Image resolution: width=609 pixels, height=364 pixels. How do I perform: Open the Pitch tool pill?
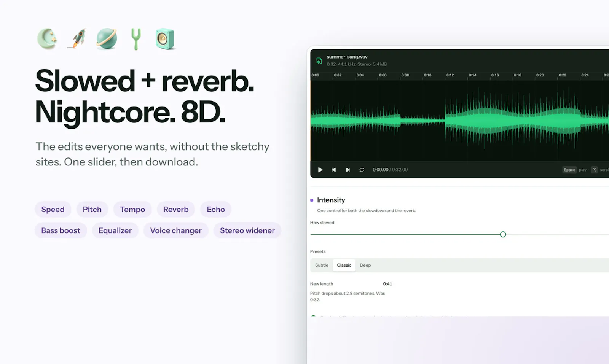(x=92, y=210)
